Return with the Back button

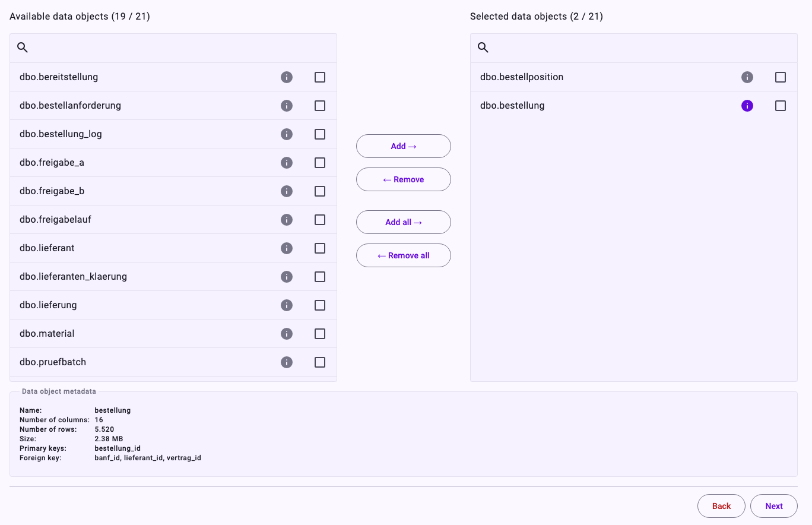[x=721, y=506]
